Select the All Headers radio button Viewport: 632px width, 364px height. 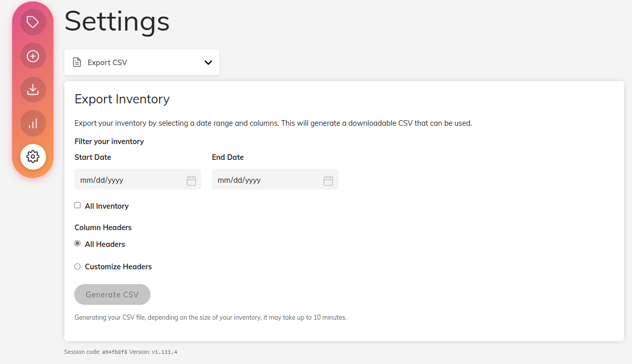pyautogui.click(x=77, y=243)
